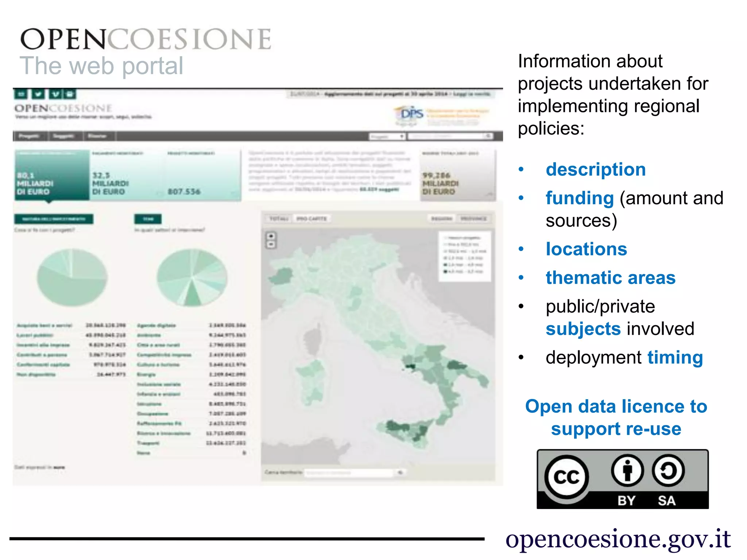This screenshot has width=747, height=560.
Task: Switch the map to REGIONI view
Action: coord(442,219)
